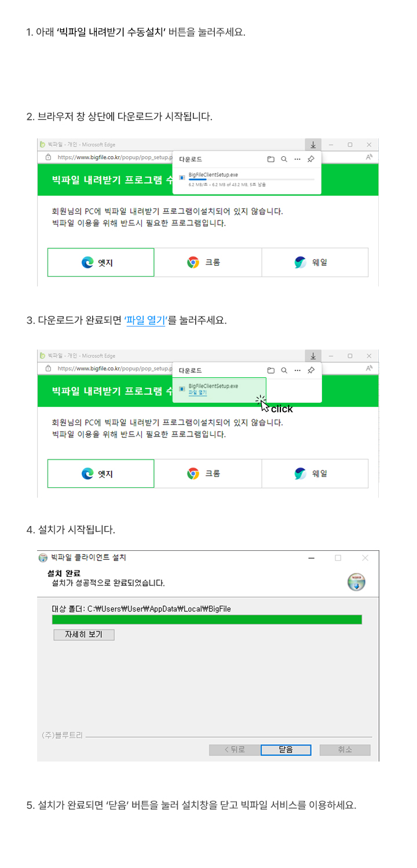The width and height of the screenshot is (417, 868).
Task: Open downloads folder icon in step 2 popup
Action: point(270,159)
